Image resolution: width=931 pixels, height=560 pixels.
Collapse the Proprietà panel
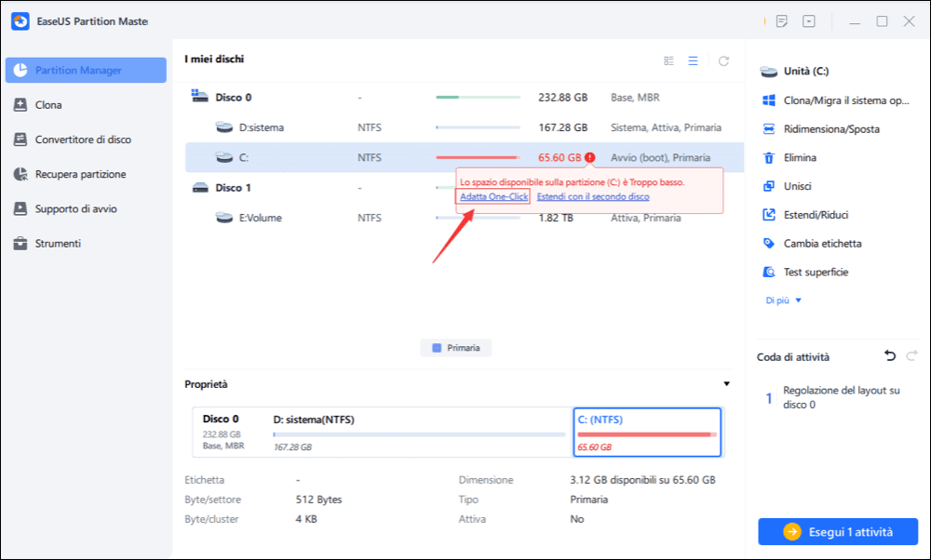coord(726,384)
